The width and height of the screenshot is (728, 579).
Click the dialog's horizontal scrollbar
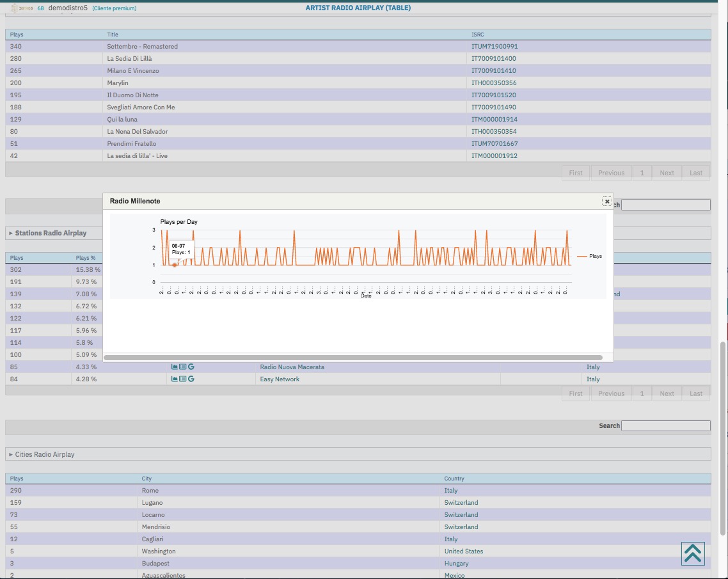353,358
